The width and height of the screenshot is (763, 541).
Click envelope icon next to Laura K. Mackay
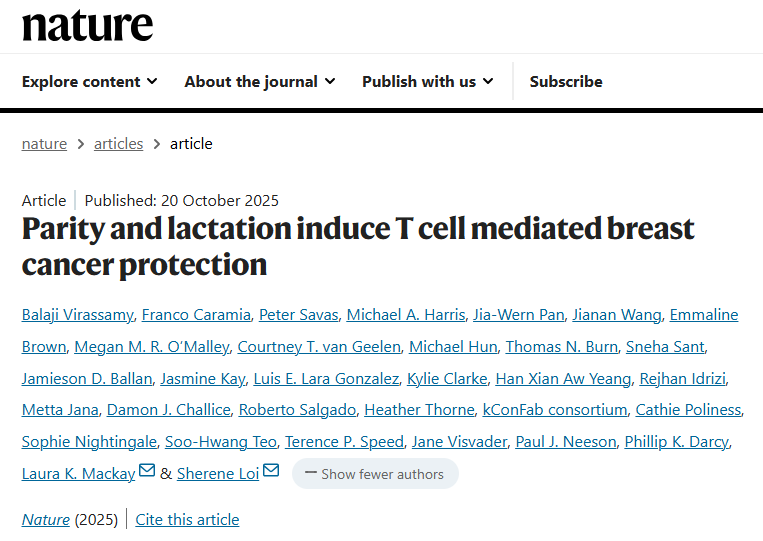pos(147,472)
